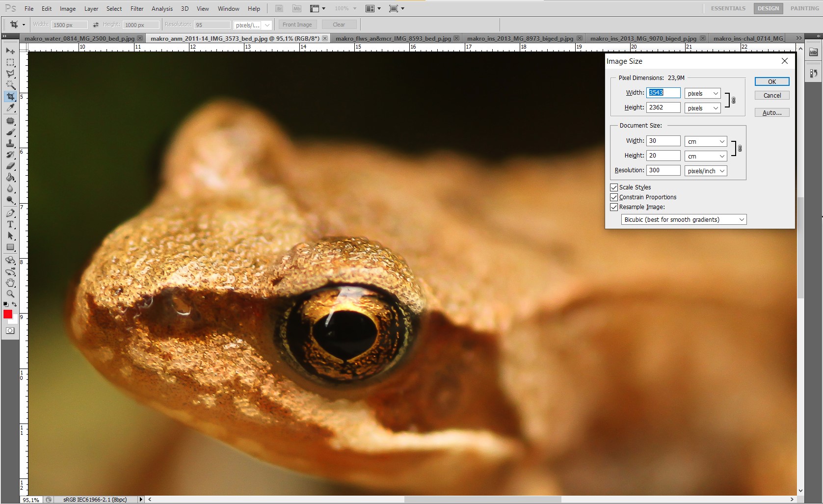Open the Image menu
This screenshot has height=504, width=823.
[68, 9]
